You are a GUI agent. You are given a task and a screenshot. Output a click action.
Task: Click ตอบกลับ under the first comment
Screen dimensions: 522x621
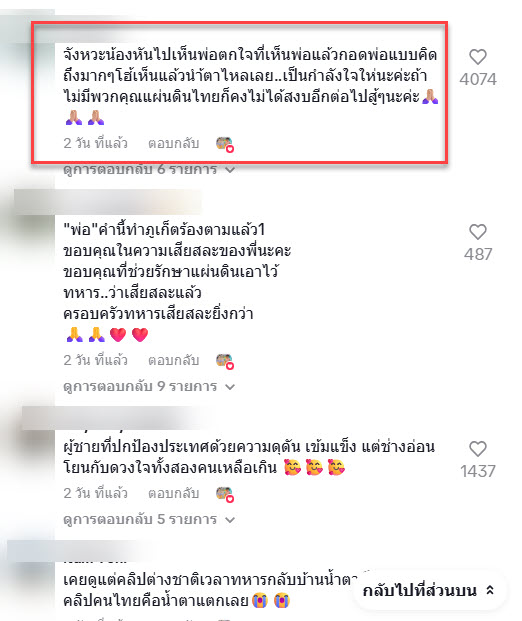pyautogui.click(x=173, y=143)
